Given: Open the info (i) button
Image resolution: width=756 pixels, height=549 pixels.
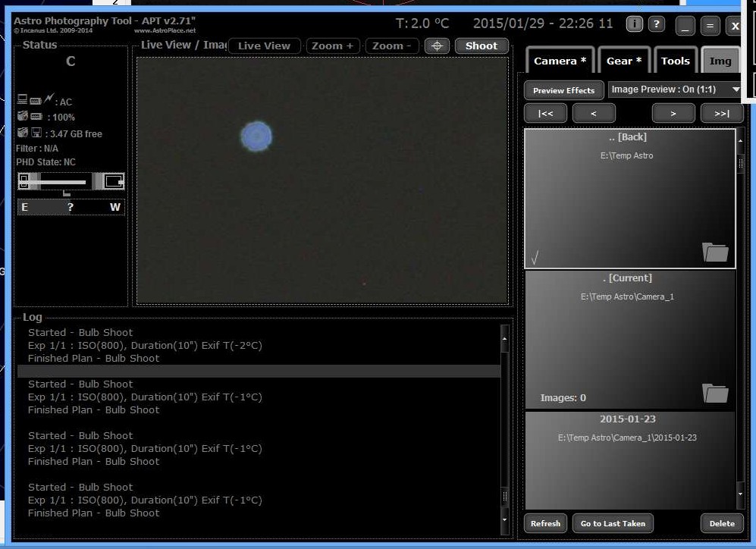Looking at the screenshot, I should point(635,24).
